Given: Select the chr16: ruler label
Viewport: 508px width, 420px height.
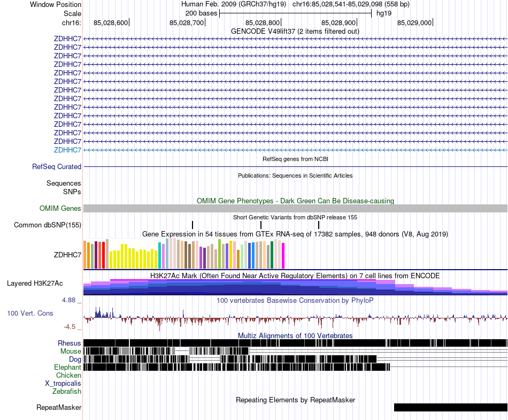Looking at the screenshot, I should [71, 22].
